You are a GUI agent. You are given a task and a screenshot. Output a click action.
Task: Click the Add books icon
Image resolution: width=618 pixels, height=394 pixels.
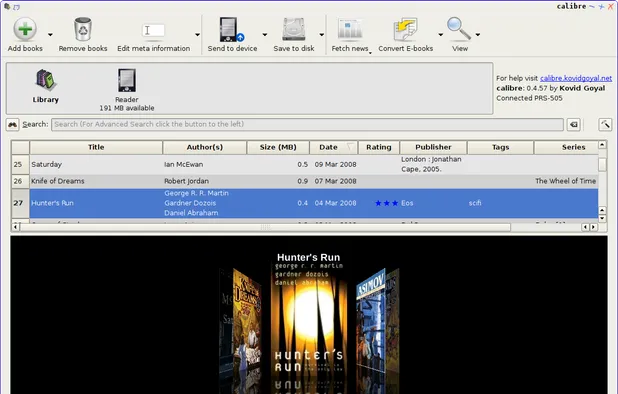point(25,29)
